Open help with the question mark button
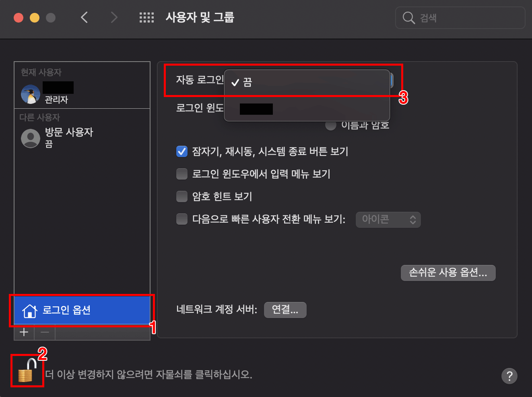This screenshot has width=532, height=397. click(509, 376)
